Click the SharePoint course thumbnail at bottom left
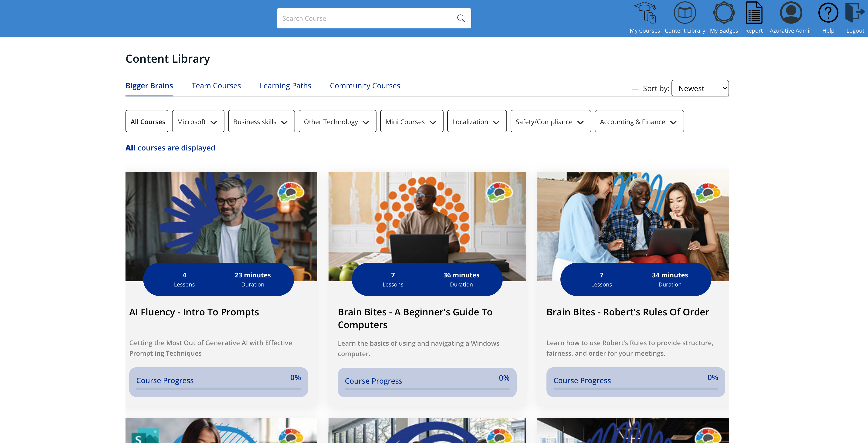 click(221, 430)
